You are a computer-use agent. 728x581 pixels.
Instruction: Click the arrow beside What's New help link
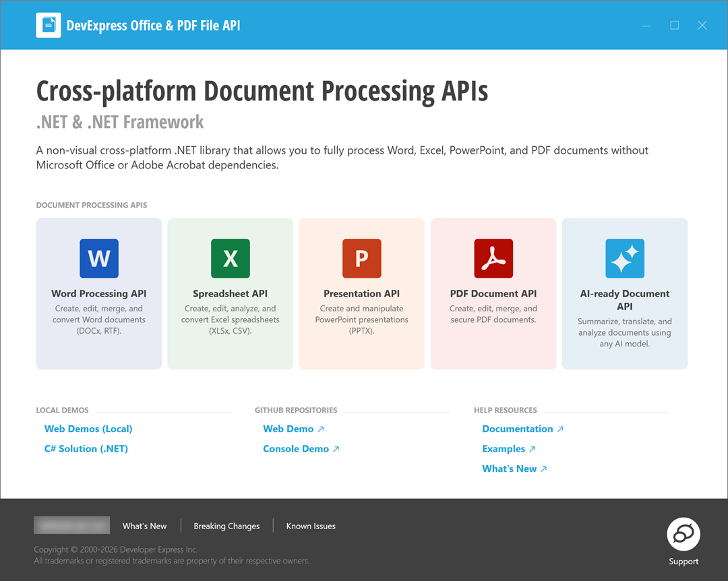544,469
